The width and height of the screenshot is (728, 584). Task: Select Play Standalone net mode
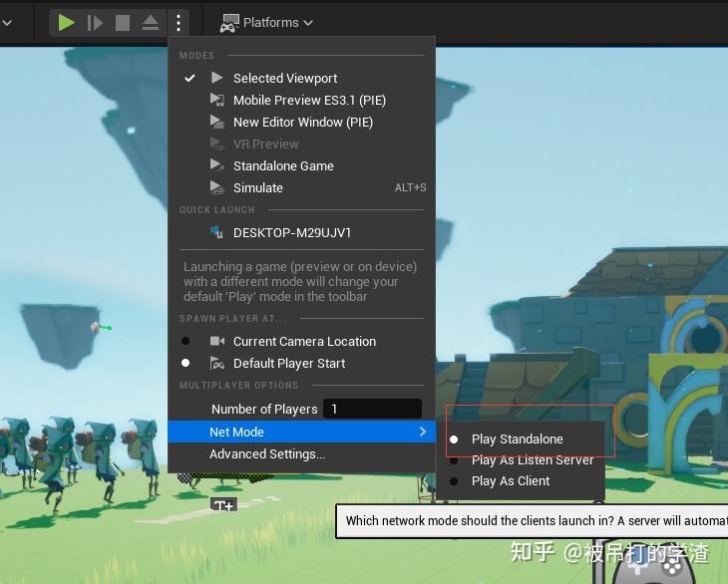[521, 438]
